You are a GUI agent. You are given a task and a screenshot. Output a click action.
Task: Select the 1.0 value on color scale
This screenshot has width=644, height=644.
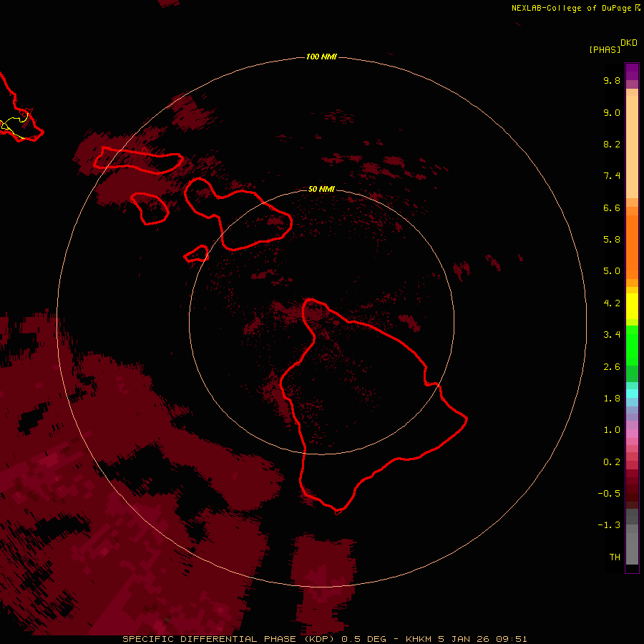pos(612,430)
